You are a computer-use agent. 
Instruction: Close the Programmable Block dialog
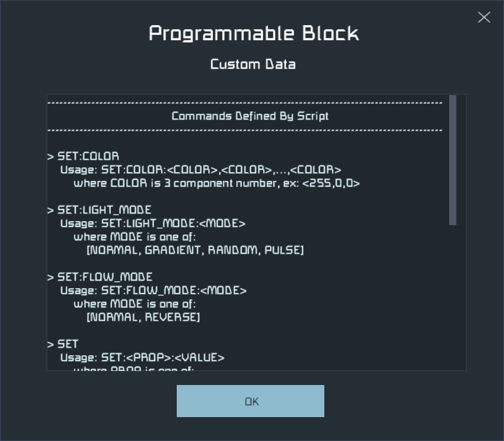(484, 17)
